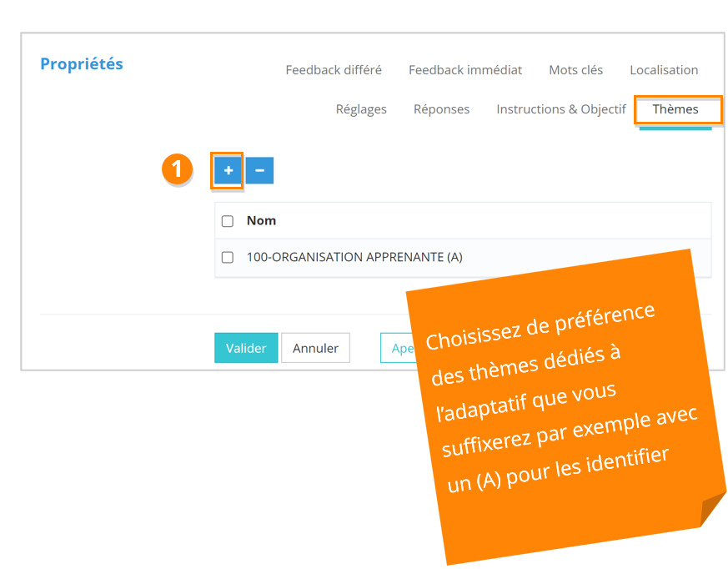Click the plus button to add a theme
Screen dimensions: 728x569
point(228,170)
